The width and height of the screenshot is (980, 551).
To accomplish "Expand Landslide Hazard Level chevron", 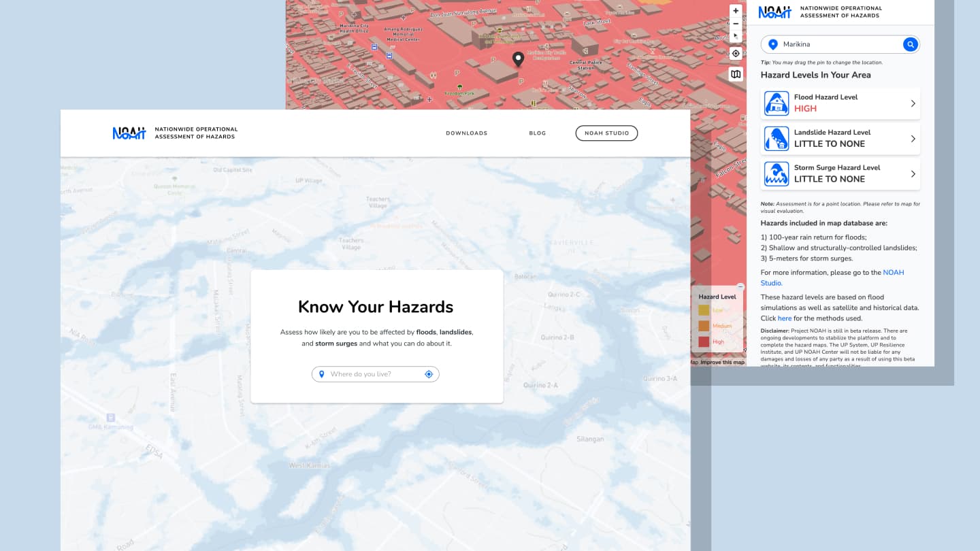I will [913, 139].
